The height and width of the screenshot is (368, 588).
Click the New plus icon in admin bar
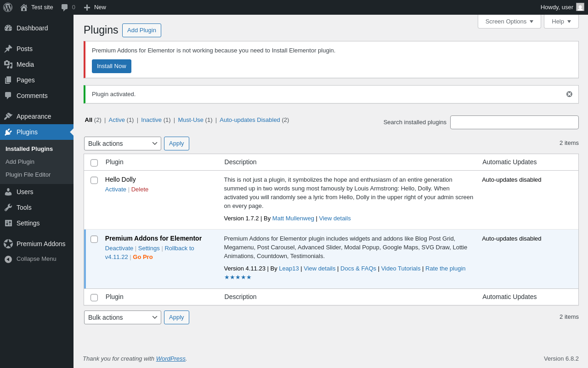pos(87,7)
